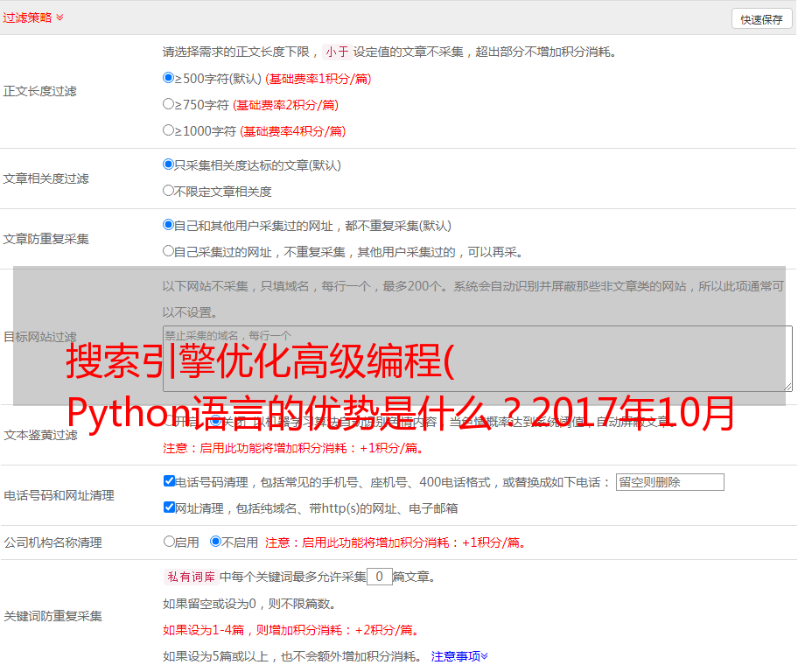Toggle the 电话号码清理 checkbox
Image resolution: width=798 pixels, height=672 pixels.
(x=170, y=481)
